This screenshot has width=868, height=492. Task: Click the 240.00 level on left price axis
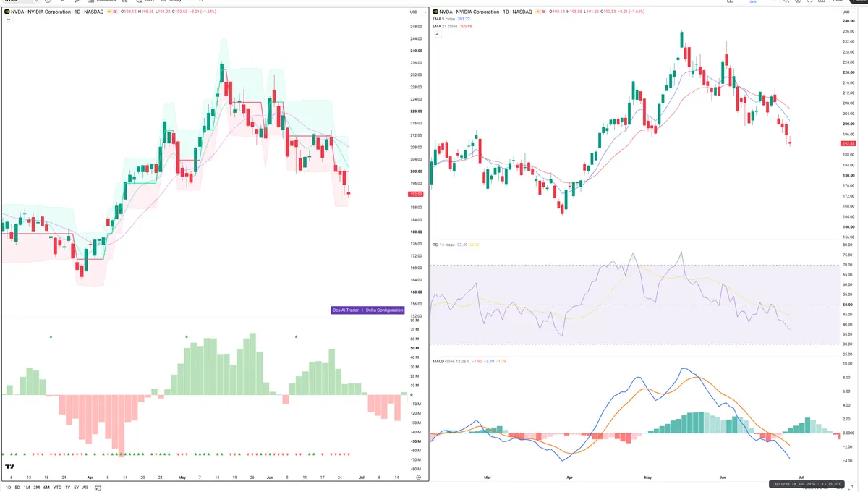416,51
